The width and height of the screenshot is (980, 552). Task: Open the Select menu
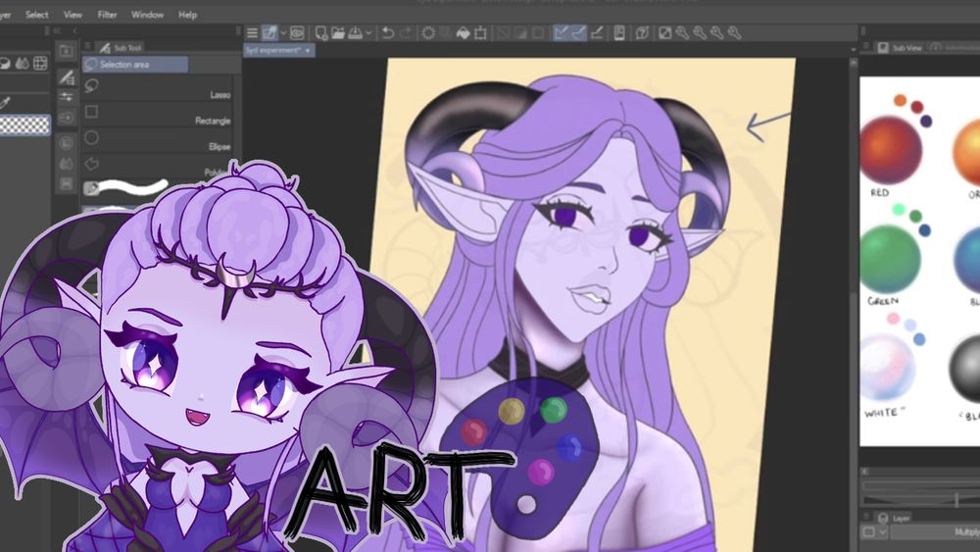click(x=37, y=15)
